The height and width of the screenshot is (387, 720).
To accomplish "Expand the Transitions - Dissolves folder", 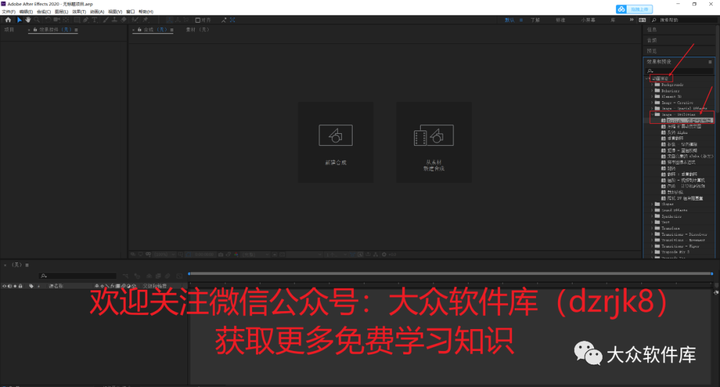I will pos(652,234).
